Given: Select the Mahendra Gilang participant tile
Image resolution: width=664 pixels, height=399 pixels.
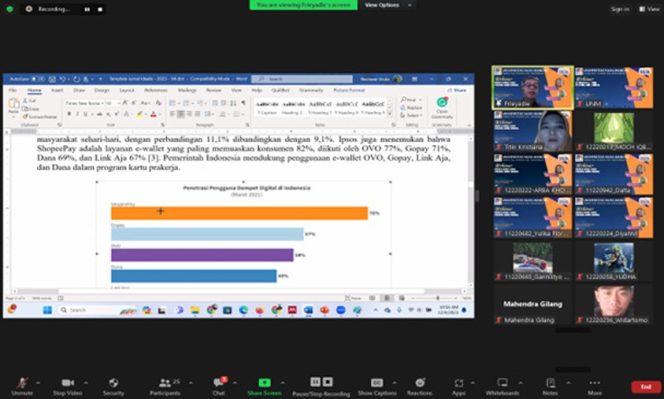Looking at the screenshot, I should point(532,304).
